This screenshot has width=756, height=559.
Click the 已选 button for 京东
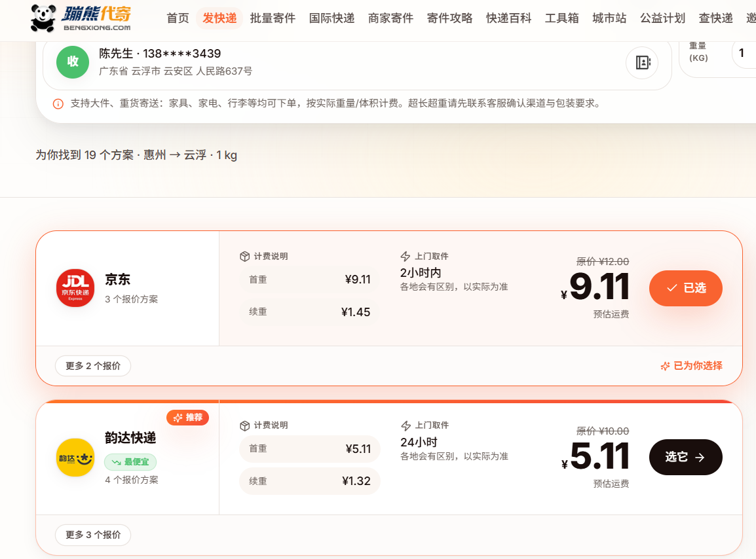click(686, 288)
